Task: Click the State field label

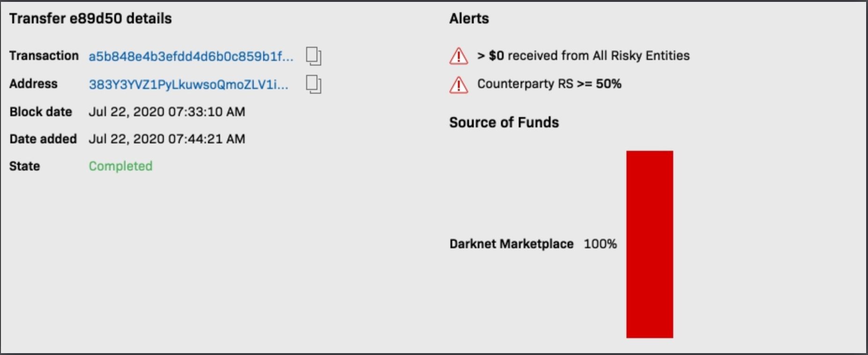Action: click(x=24, y=166)
